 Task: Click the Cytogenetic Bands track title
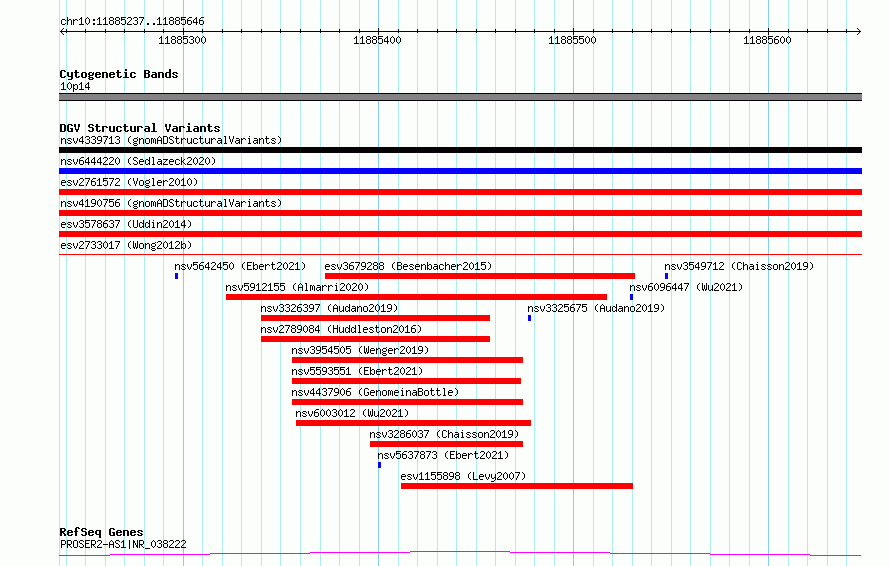click(119, 74)
